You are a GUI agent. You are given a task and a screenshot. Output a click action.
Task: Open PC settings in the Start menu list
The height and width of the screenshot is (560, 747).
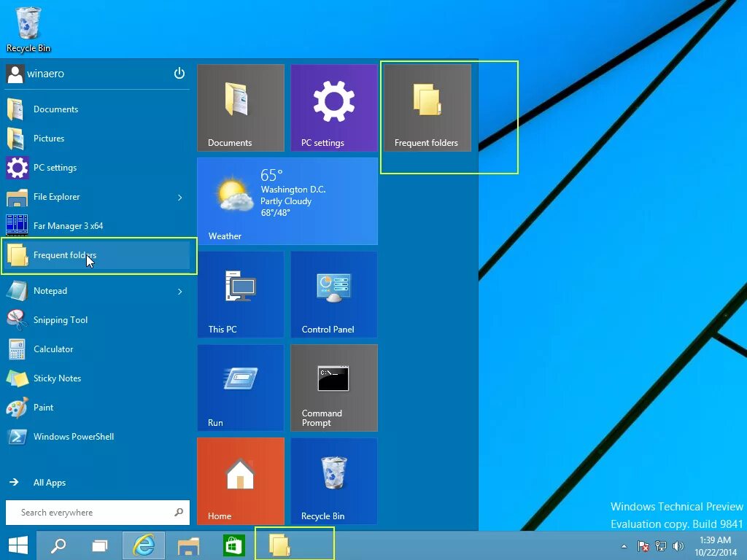click(98, 168)
